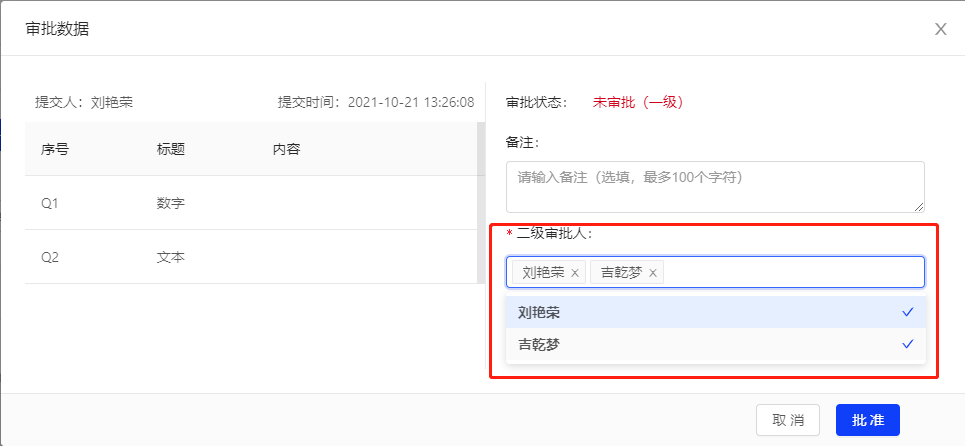The width and height of the screenshot is (965, 446).
Task: Deselect 刘艳荣 in the dropdown list
Action: click(x=716, y=313)
